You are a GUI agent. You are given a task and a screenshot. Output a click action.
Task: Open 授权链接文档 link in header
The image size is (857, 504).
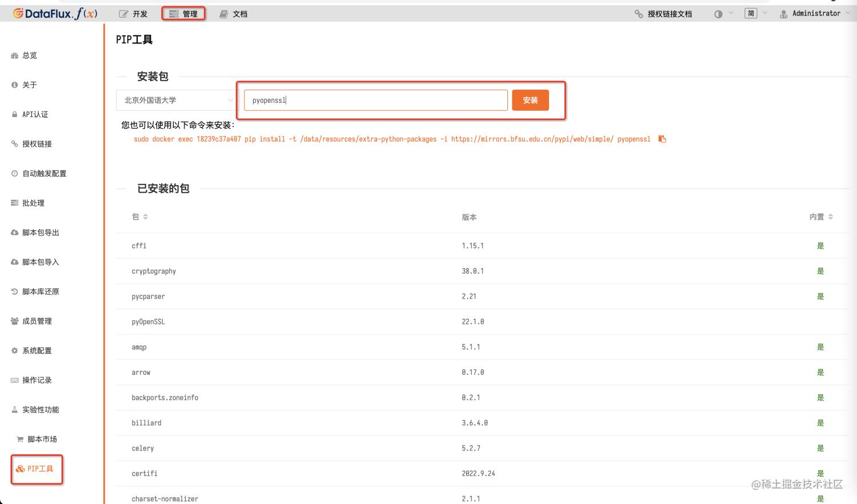pos(663,14)
